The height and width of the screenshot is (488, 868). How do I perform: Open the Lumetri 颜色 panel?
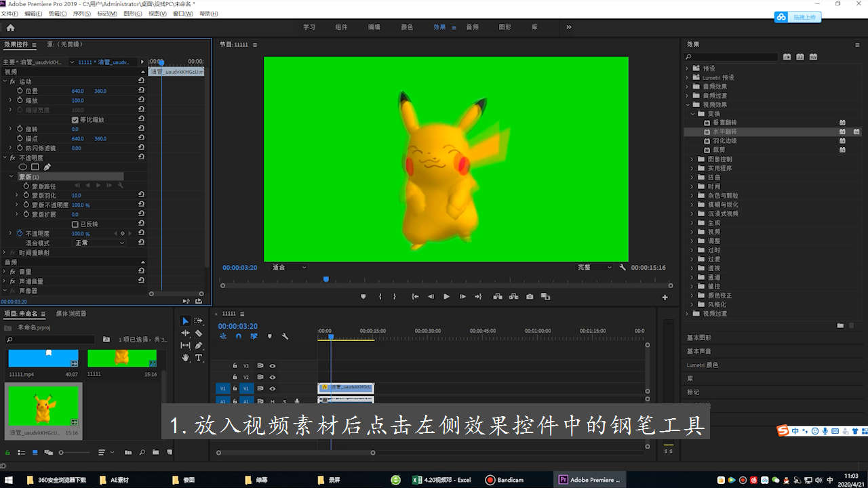pos(702,365)
